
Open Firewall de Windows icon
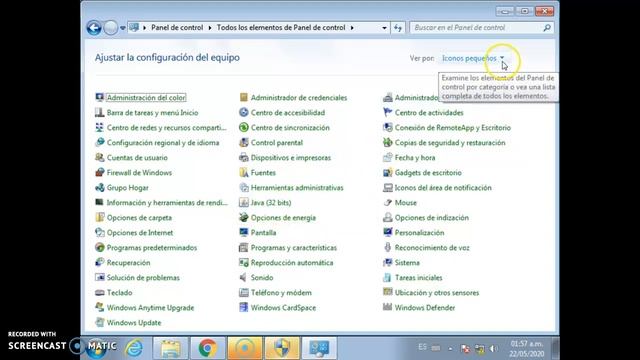point(100,173)
